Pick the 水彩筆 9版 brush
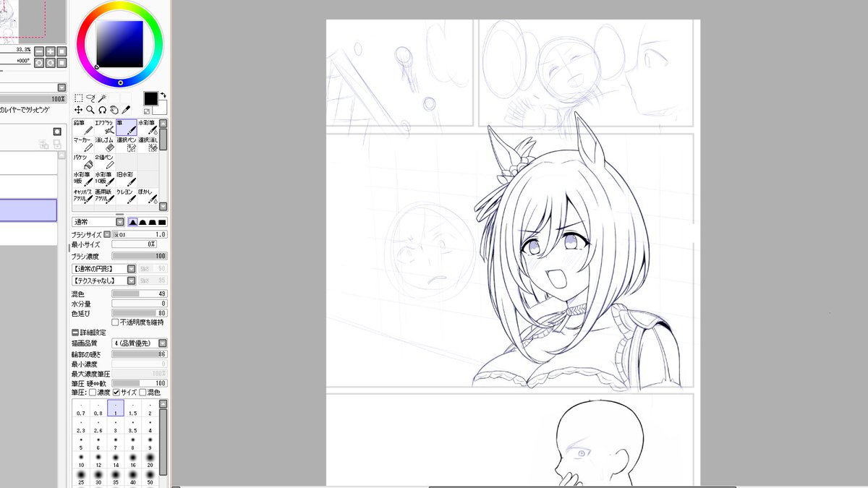The height and width of the screenshot is (488, 868). coord(82,180)
